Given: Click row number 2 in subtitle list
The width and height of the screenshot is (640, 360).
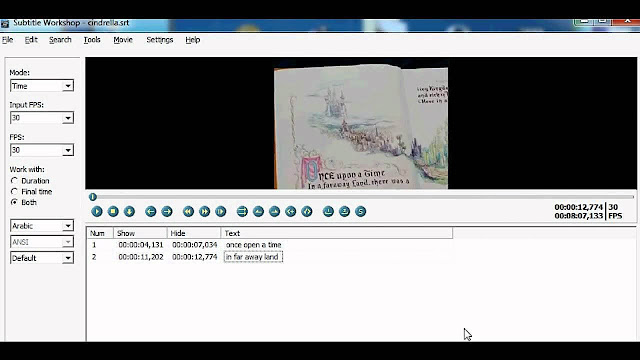Looking at the screenshot, I should [x=94, y=257].
